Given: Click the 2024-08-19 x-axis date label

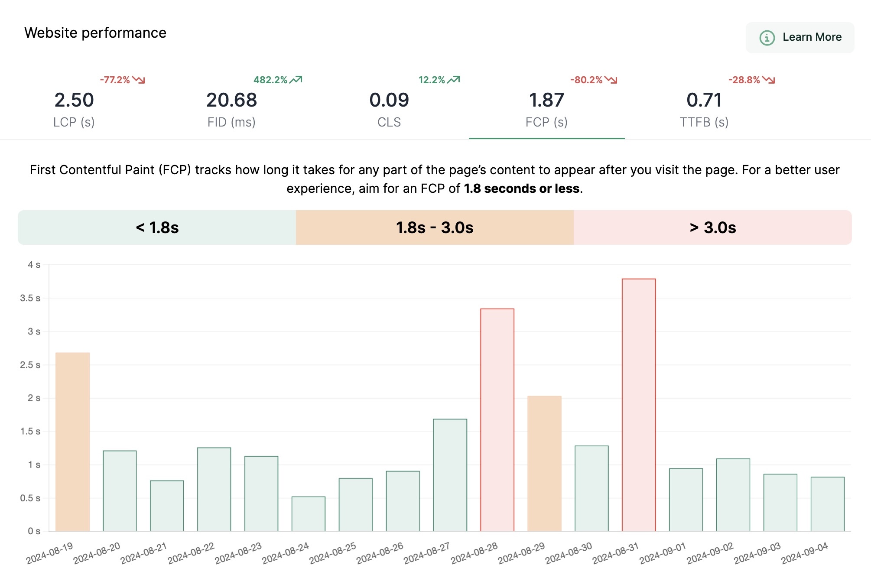Looking at the screenshot, I should click(x=50, y=553).
